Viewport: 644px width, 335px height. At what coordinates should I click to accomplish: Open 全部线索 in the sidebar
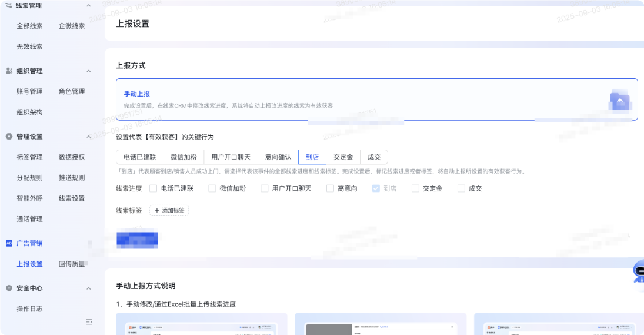point(29,26)
